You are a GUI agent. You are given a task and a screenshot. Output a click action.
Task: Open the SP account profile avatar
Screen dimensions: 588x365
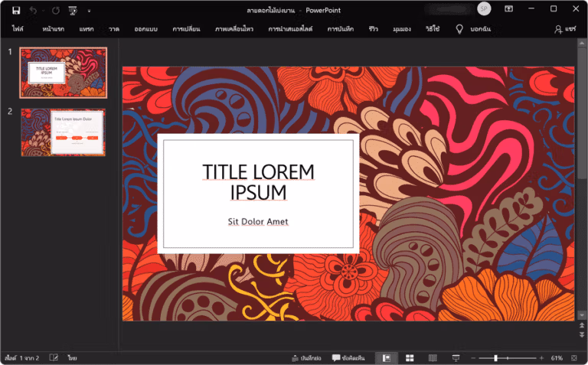tap(484, 8)
